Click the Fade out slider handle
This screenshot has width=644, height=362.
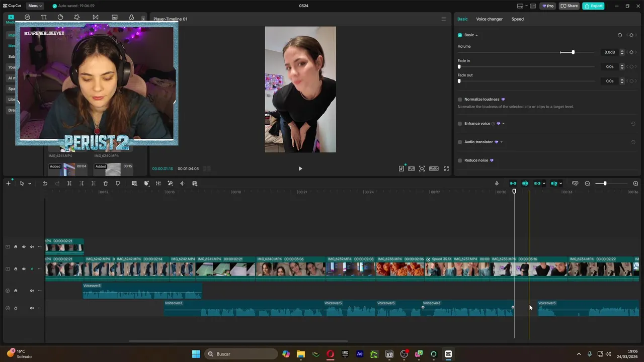pos(459,81)
